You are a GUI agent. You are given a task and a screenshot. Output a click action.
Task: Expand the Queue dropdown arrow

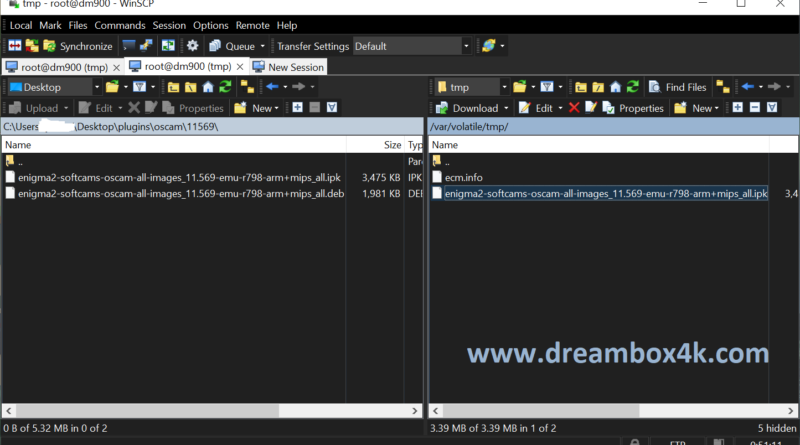(263, 46)
